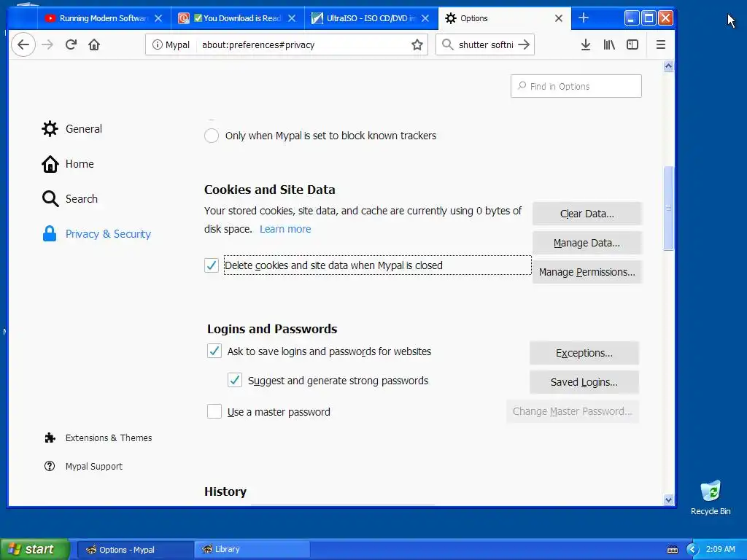
Task: Click the scrollbar down arrow
Action: pyautogui.click(x=668, y=499)
